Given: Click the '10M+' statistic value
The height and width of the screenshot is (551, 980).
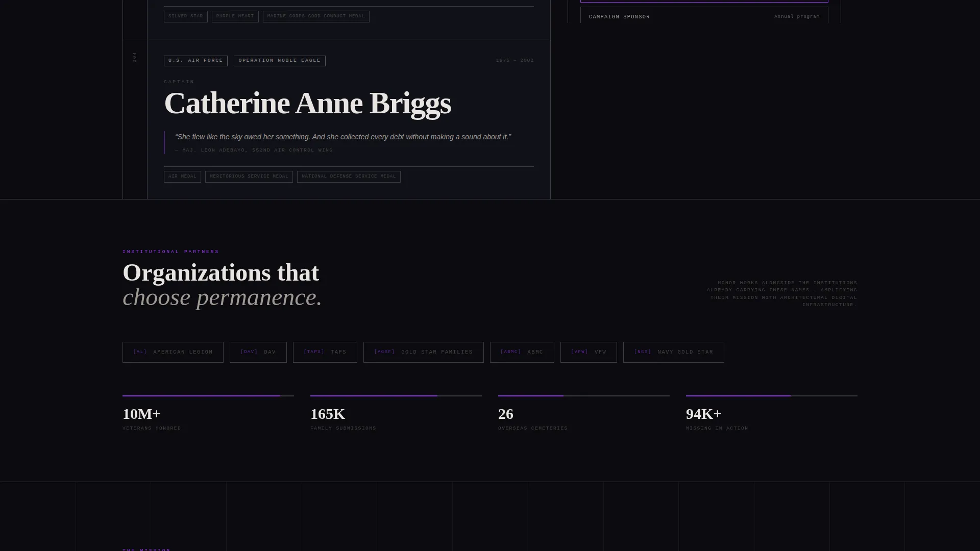Looking at the screenshot, I should 142,414.
